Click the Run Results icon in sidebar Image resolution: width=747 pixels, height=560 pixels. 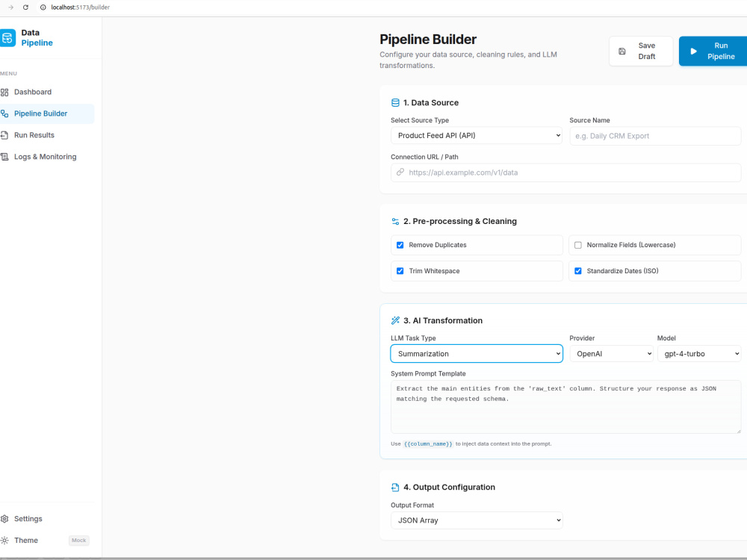coord(4,135)
